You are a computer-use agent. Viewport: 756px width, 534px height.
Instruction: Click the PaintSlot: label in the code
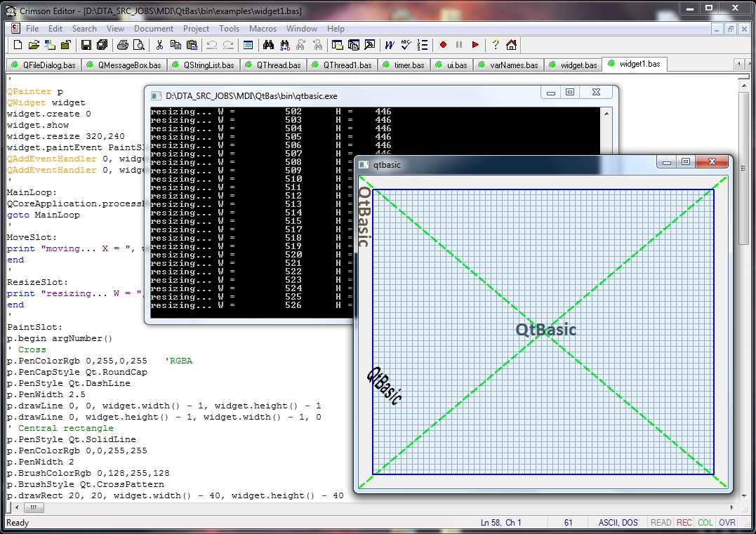34,327
